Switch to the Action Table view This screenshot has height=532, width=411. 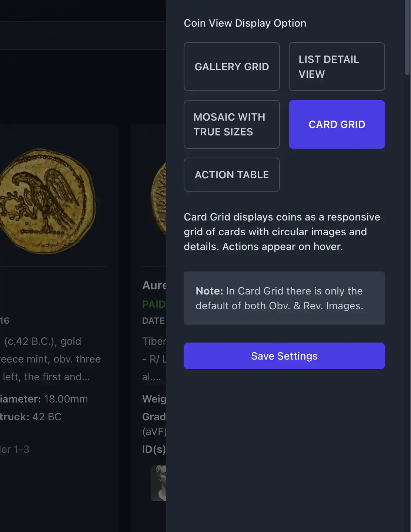(x=231, y=175)
